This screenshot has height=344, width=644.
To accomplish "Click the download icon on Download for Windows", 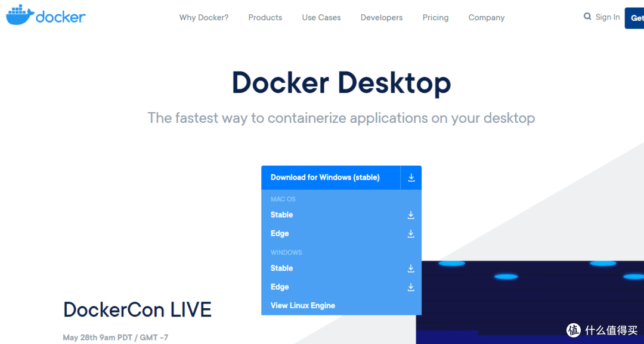I will tap(411, 177).
